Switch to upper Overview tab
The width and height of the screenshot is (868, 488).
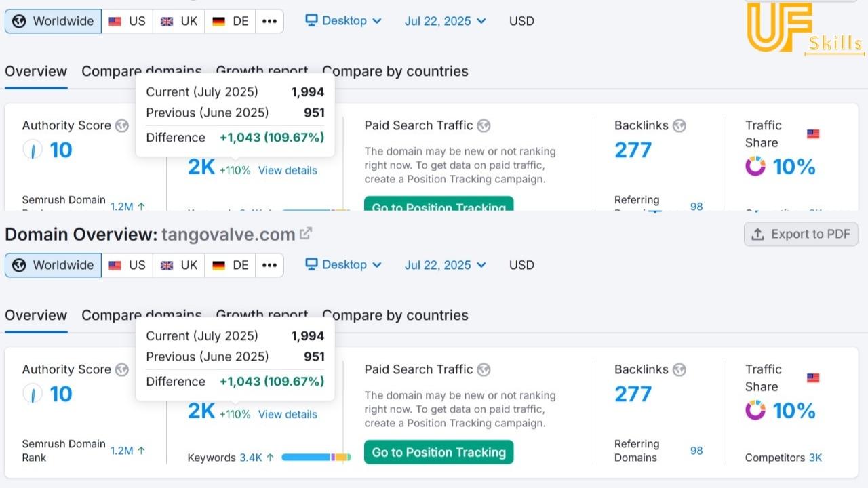[x=36, y=71]
